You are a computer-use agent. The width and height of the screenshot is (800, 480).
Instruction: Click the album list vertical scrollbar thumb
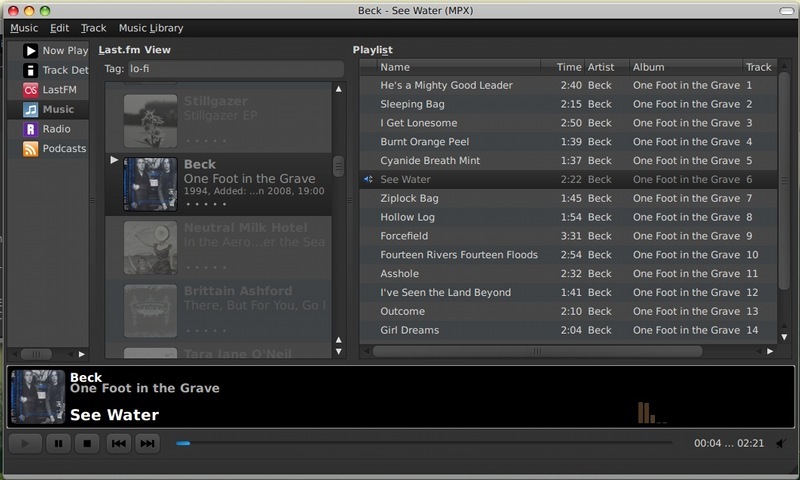click(338, 166)
